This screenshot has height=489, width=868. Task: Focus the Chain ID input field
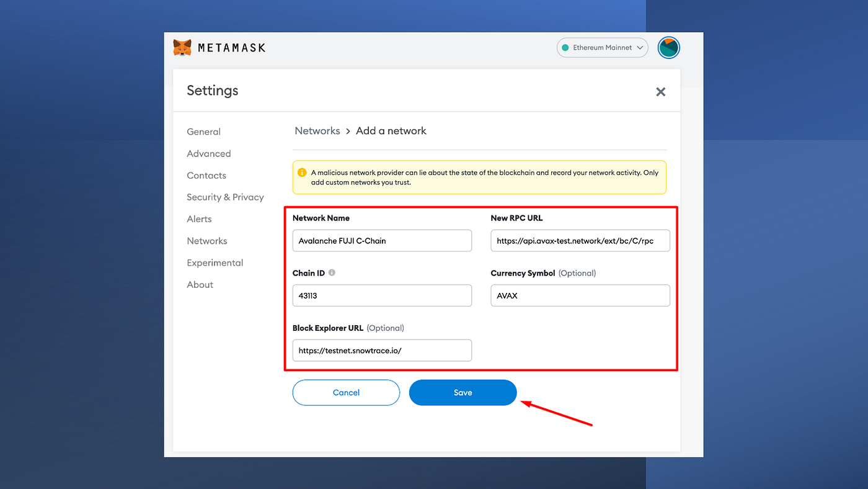coord(382,295)
